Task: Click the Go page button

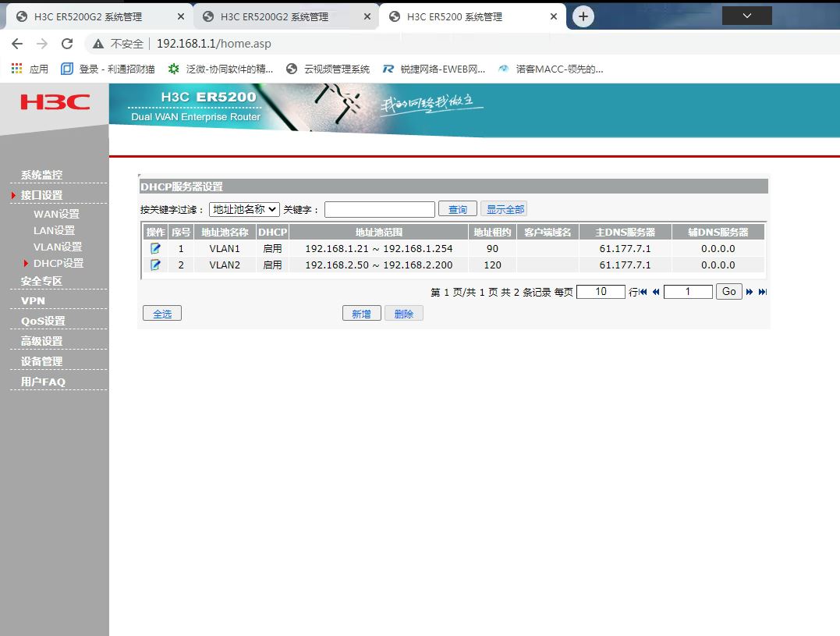Action: (x=729, y=292)
